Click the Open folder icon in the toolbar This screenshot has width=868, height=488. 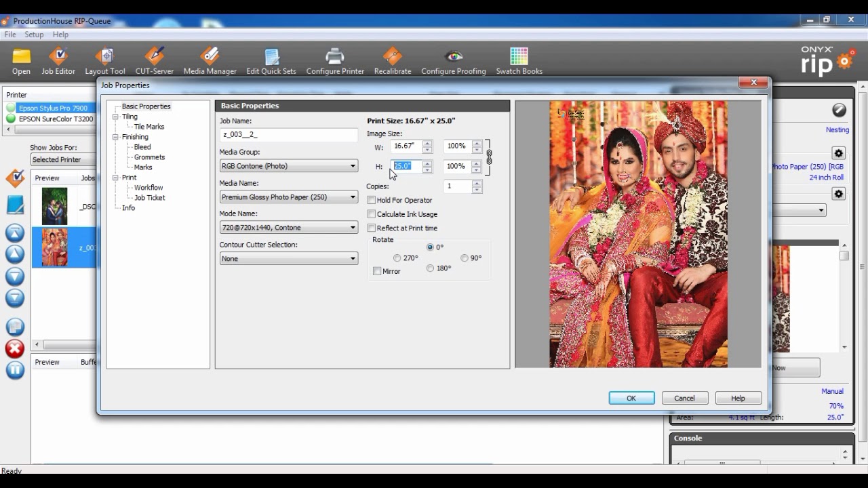21,57
